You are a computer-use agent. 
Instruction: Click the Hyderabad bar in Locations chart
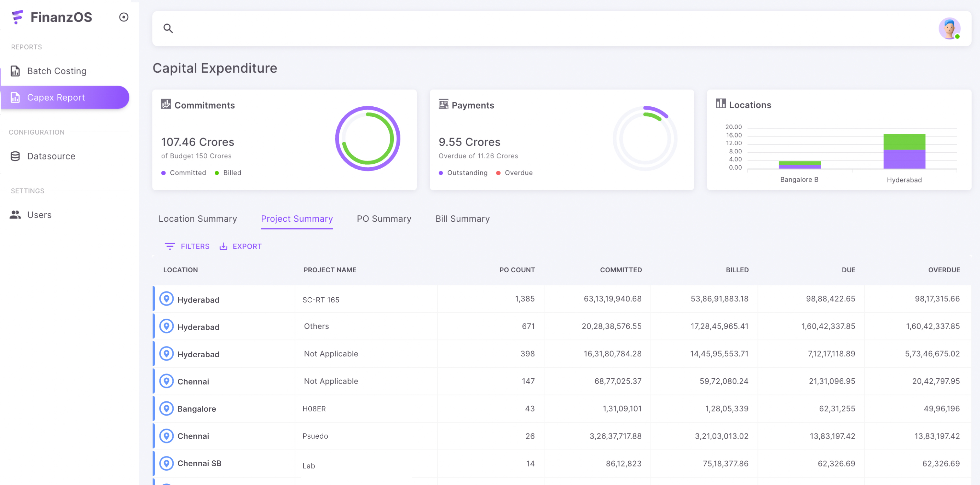click(904, 151)
